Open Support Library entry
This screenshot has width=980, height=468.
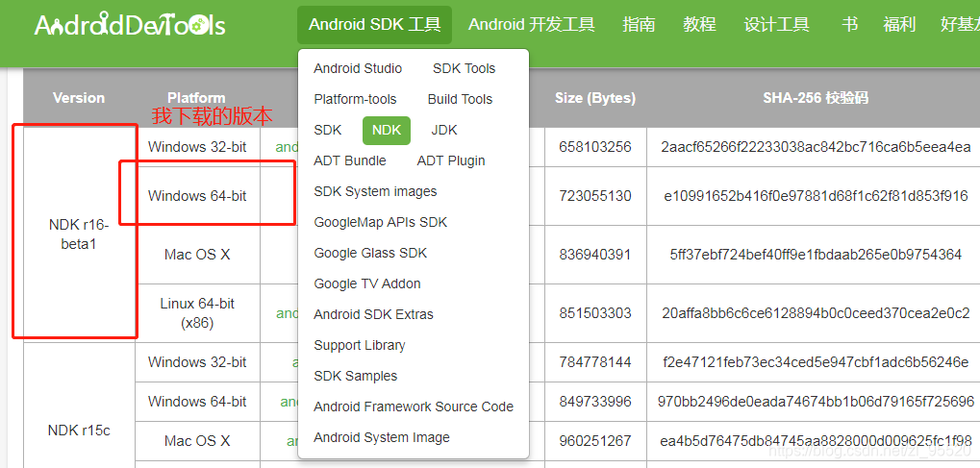point(360,345)
